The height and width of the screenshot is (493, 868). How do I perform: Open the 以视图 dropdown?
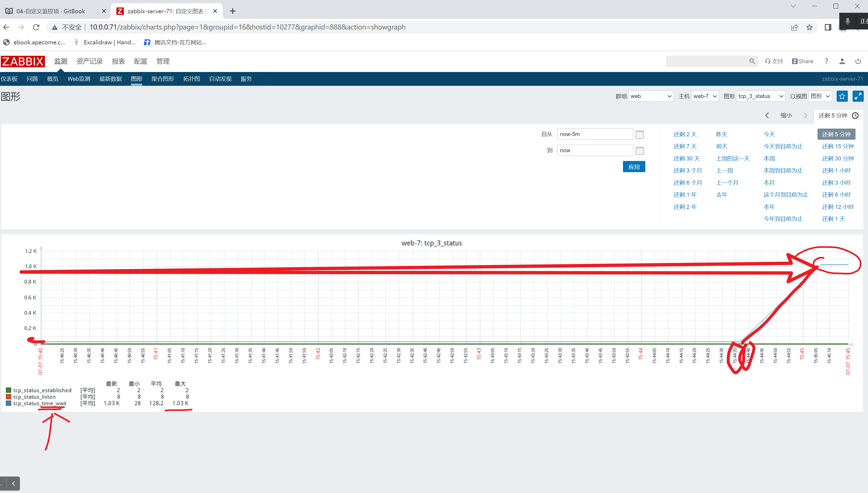click(x=820, y=96)
